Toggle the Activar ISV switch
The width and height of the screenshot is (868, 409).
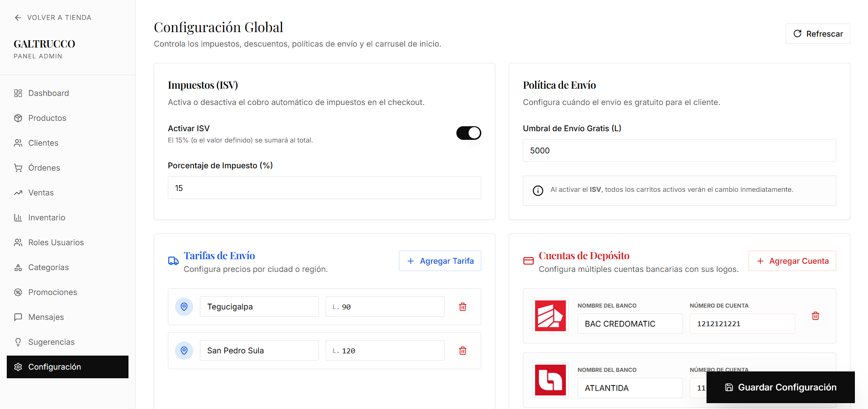click(x=468, y=133)
